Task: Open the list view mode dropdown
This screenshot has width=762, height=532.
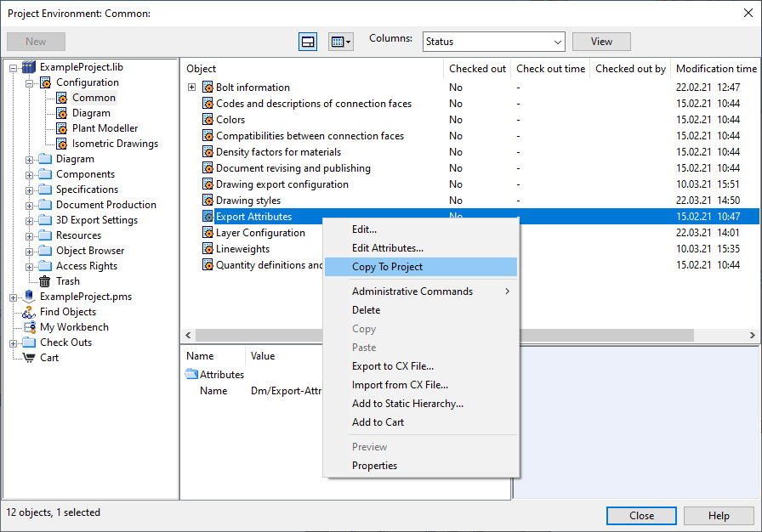Action: pyautogui.click(x=340, y=42)
